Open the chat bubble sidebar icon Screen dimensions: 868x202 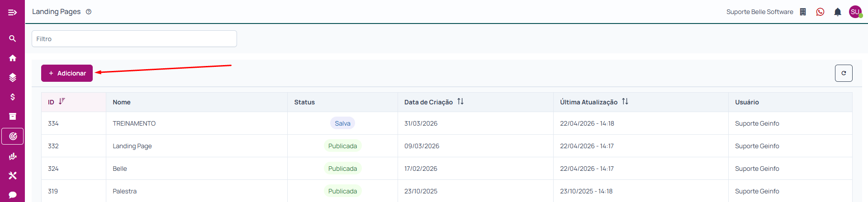coord(12,195)
